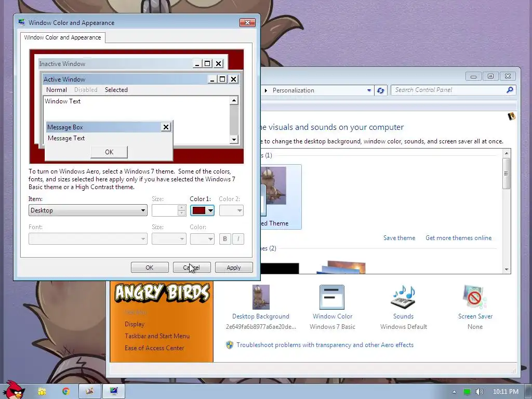Select the Unsaved Theme thumbnail
This screenshot has height=399, width=532.
point(281,197)
